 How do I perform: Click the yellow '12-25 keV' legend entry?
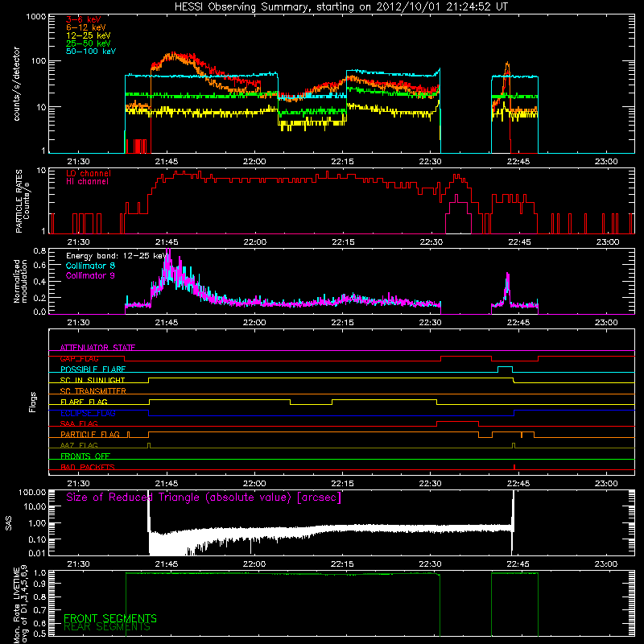pyautogui.click(x=89, y=35)
